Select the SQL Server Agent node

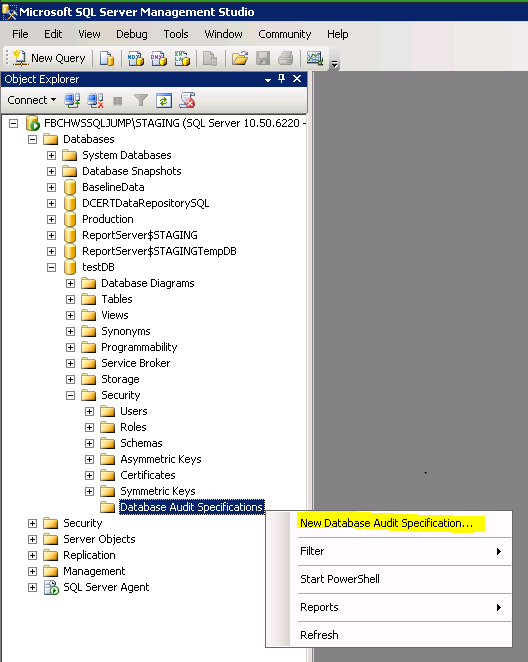[x=106, y=587]
